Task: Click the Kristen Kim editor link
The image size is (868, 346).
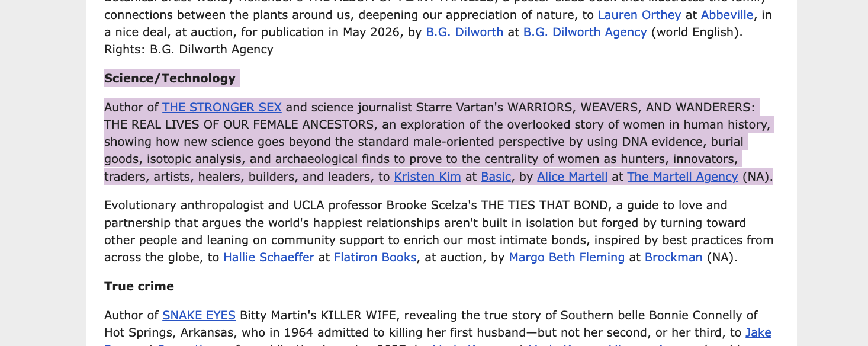Action: (x=427, y=177)
